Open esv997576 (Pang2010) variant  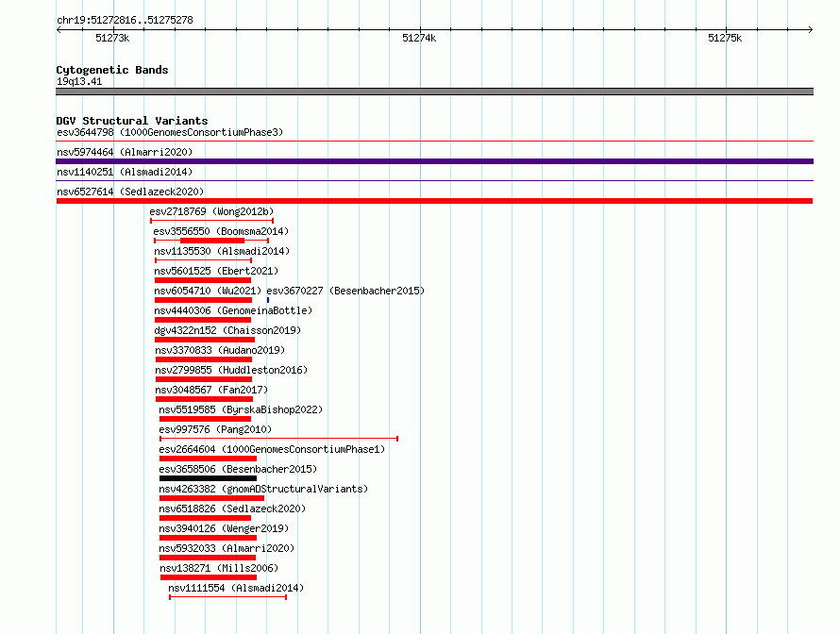(215, 429)
